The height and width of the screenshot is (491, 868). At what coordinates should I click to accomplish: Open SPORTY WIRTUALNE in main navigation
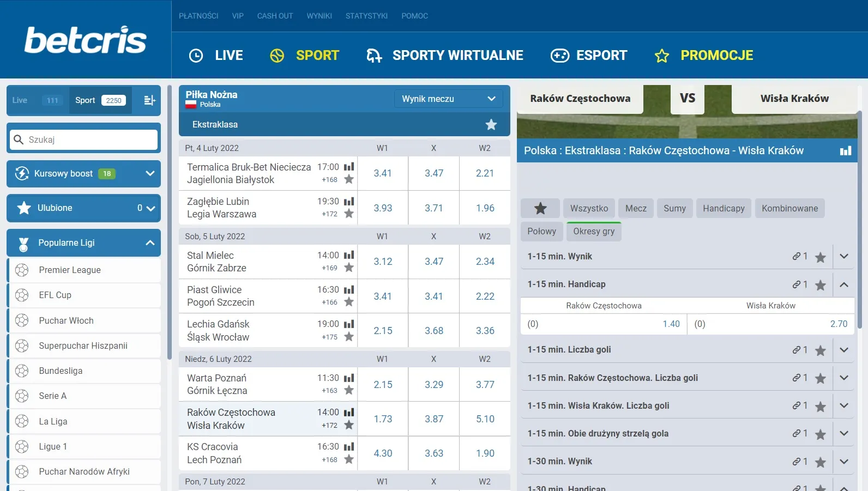444,56
